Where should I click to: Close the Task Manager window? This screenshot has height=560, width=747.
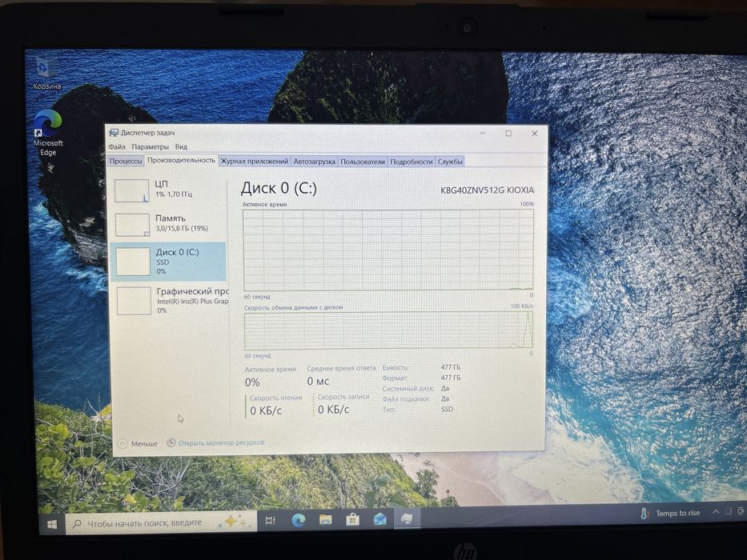coord(534,134)
